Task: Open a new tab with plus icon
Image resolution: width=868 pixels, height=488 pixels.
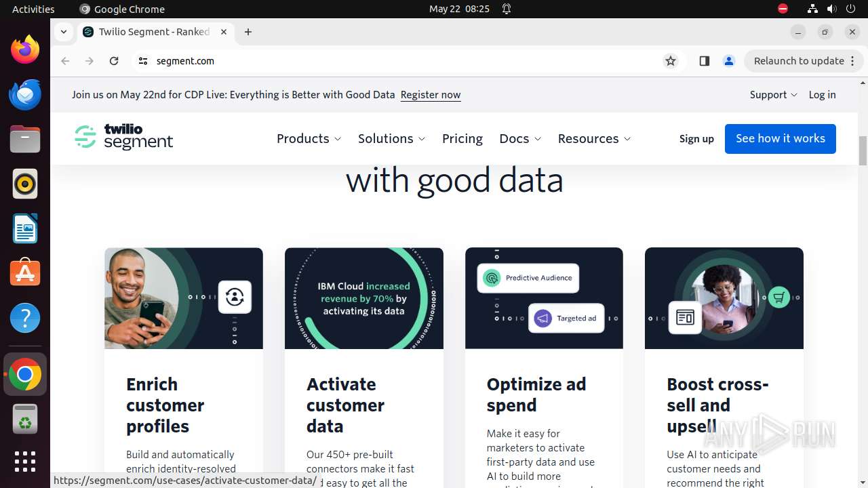Action: click(x=248, y=32)
